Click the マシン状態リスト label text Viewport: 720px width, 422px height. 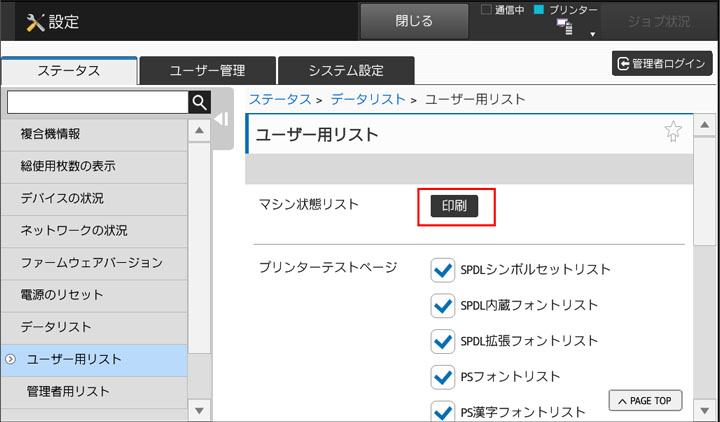pyautogui.click(x=309, y=205)
